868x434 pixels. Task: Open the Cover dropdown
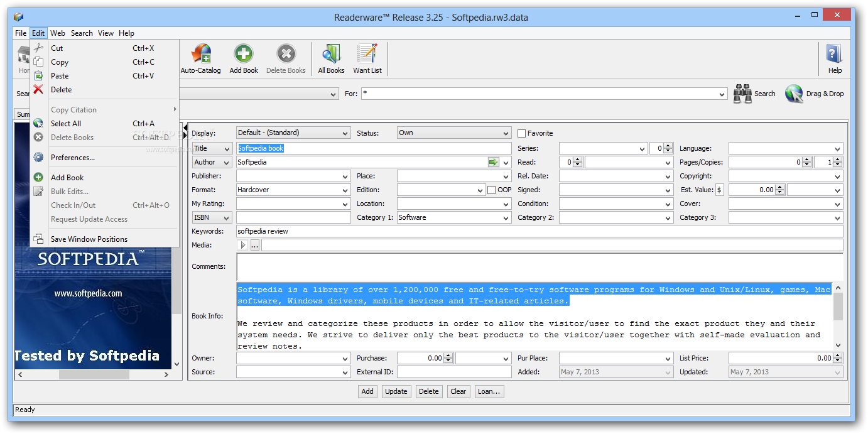[x=786, y=203]
